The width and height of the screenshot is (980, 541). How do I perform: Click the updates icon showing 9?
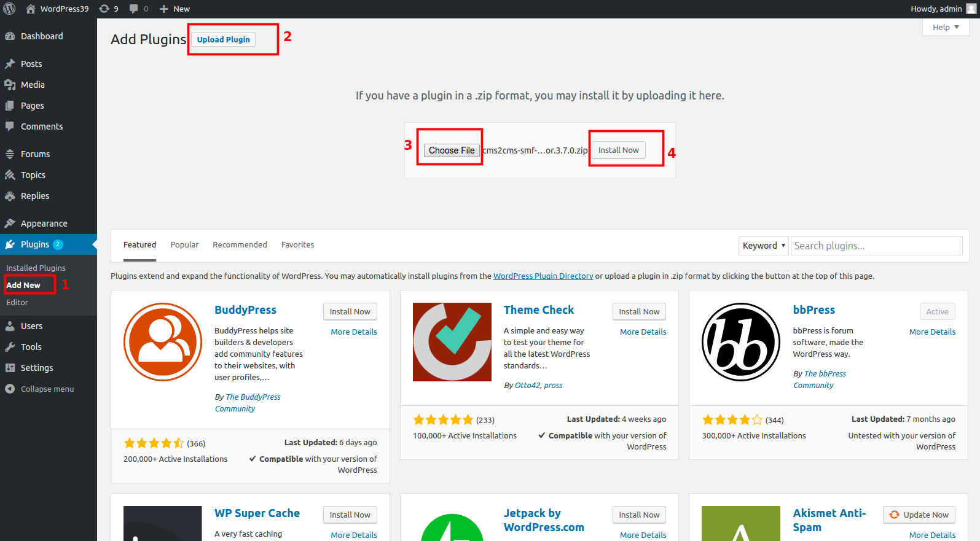104,9
